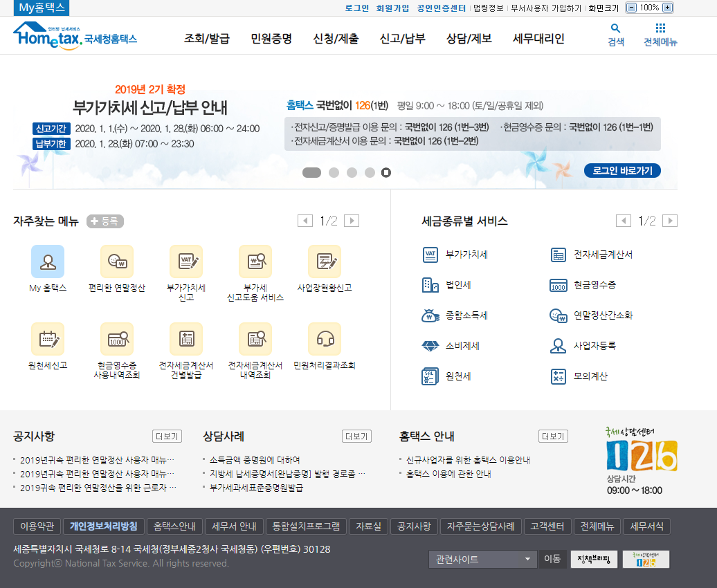The height and width of the screenshot is (588, 717).
Task: Open 부서사용자 가입하기 link
Action: point(546,8)
